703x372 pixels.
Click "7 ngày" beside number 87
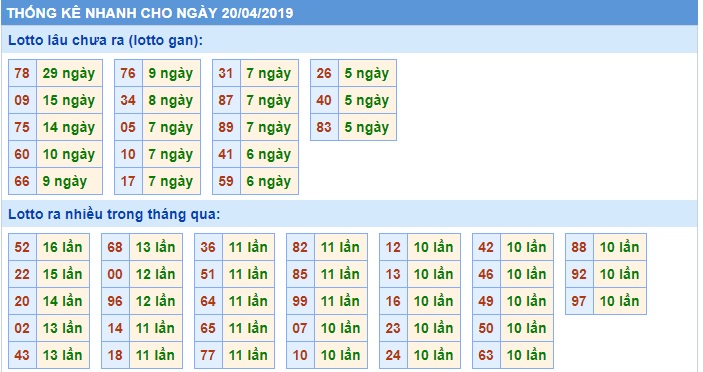[x=269, y=100]
